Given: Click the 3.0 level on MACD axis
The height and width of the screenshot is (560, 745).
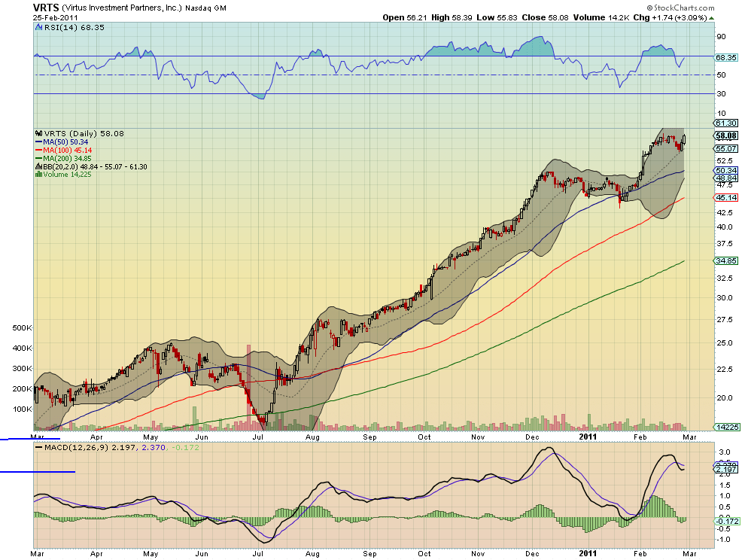Looking at the screenshot, I should click(x=725, y=452).
